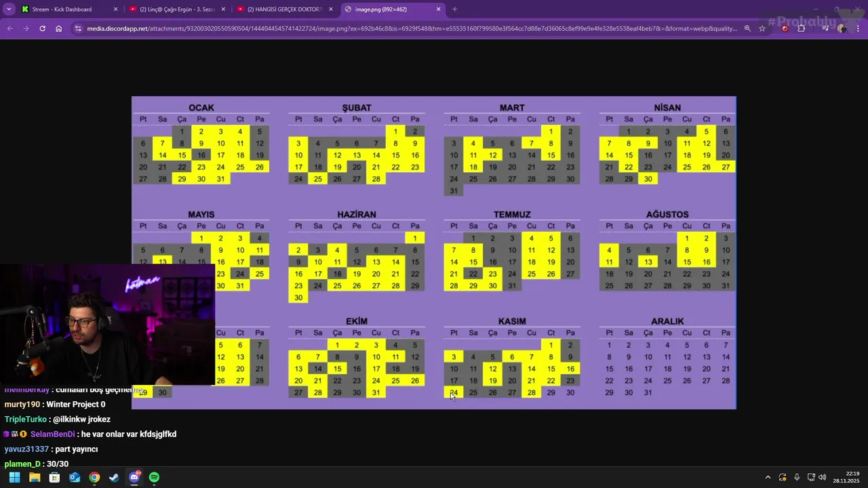This screenshot has height=488, width=868.
Task: Click the ARALIK month heading
Action: [667, 321]
